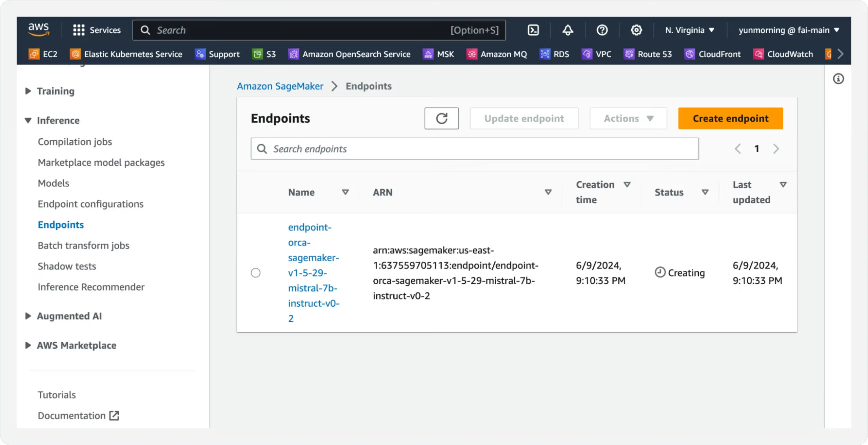Open CloudFront shortcut

click(x=713, y=54)
